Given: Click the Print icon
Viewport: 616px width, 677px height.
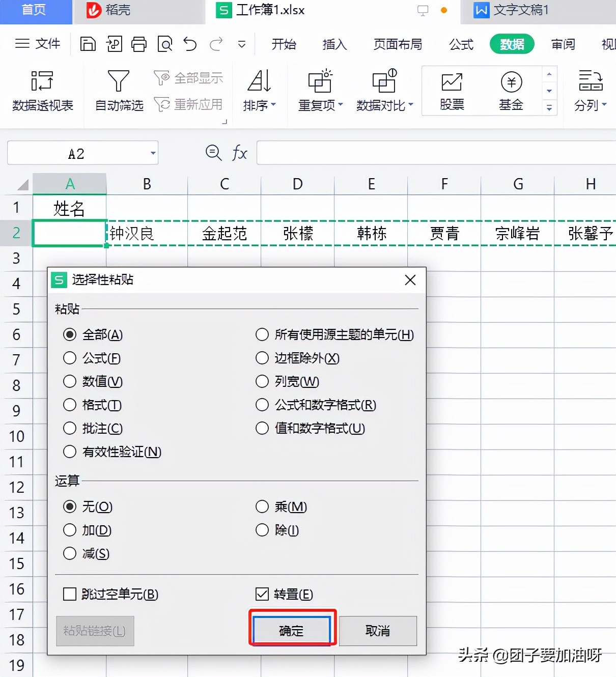Looking at the screenshot, I should point(139,44).
